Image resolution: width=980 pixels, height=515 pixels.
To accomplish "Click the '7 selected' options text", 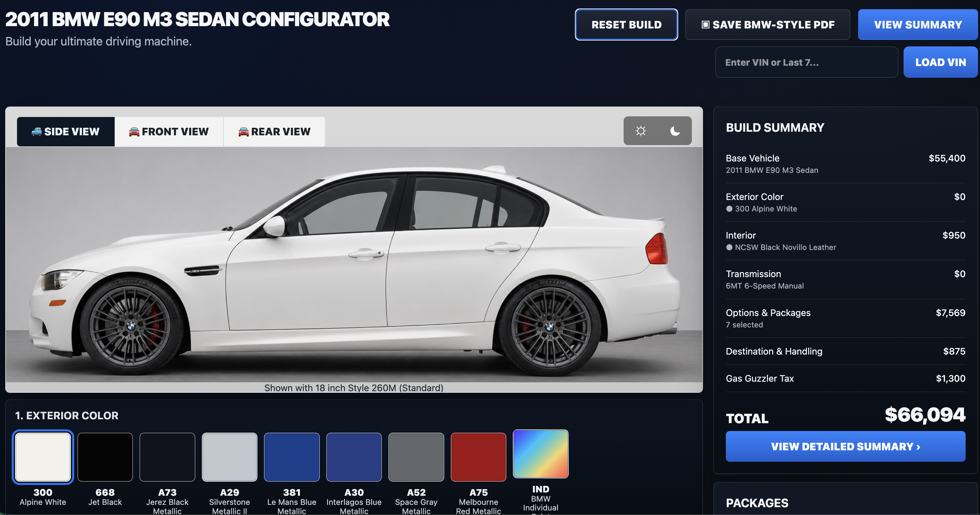I will (744, 325).
